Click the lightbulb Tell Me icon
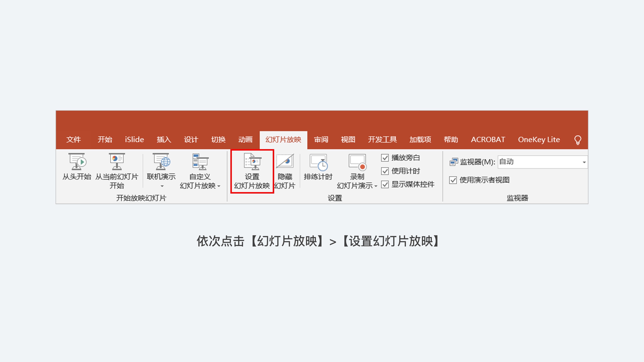The image size is (644, 362). [x=578, y=140]
